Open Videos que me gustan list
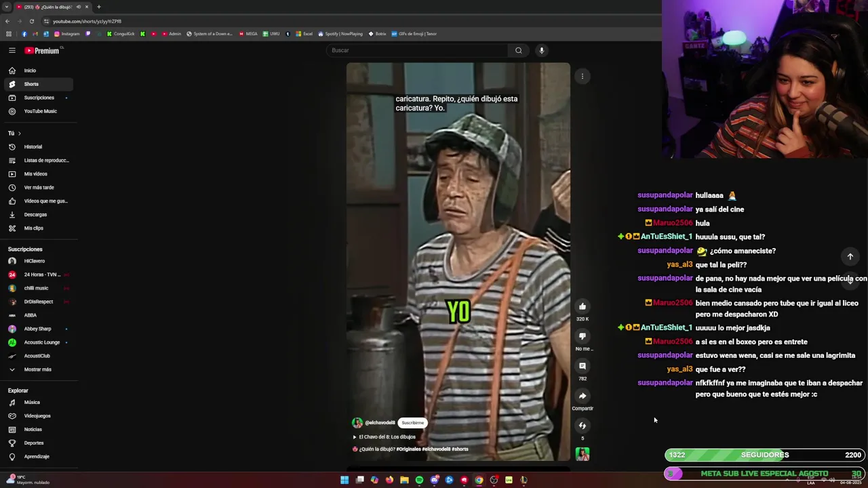868x488 pixels. pos(38,201)
